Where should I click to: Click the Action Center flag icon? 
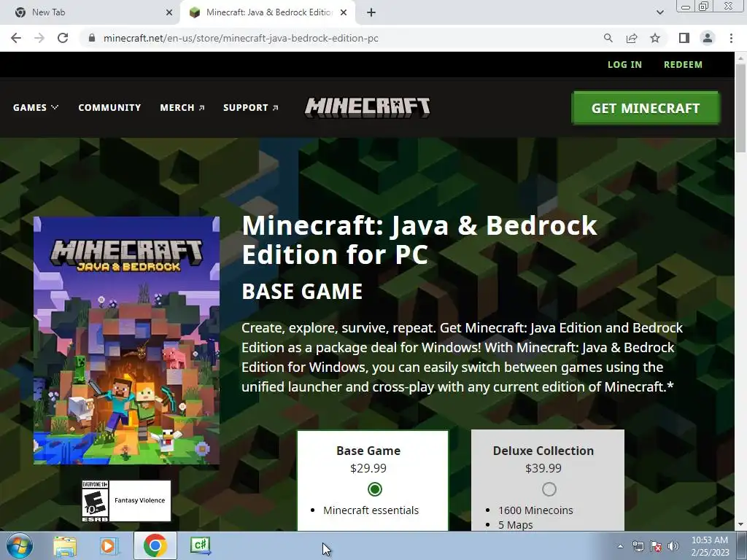click(656, 546)
